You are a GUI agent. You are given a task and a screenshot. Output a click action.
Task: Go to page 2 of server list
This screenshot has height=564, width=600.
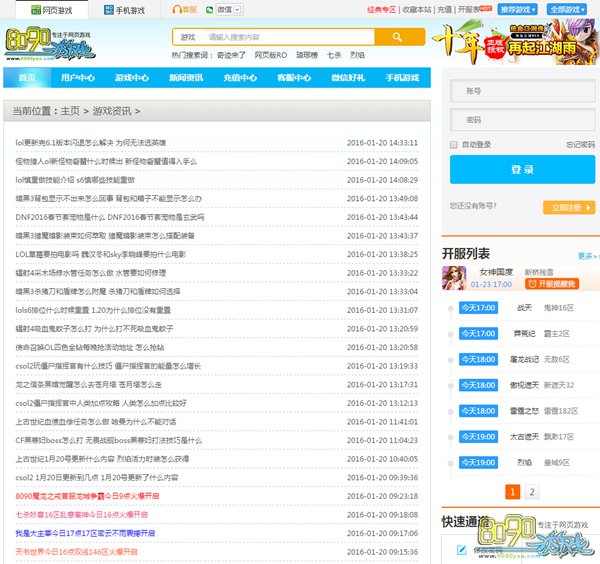532,492
